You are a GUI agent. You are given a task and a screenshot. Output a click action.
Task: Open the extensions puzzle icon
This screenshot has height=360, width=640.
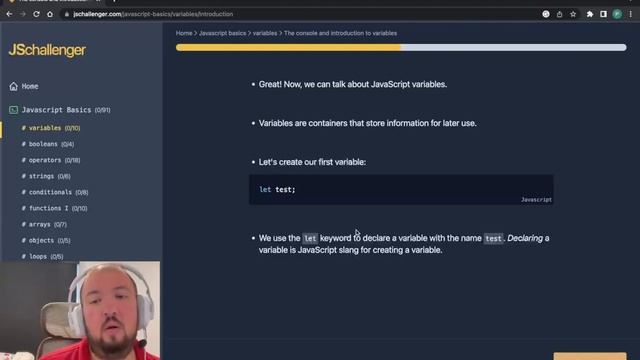[590, 14]
